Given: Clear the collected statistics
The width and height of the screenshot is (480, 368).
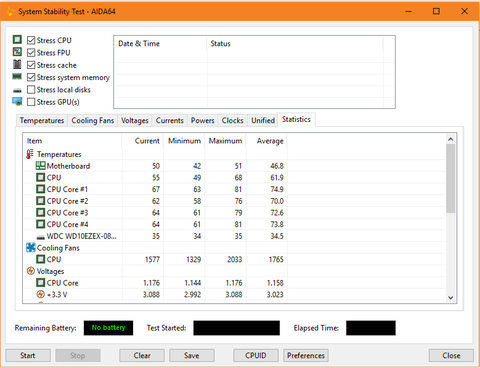Looking at the screenshot, I should pyautogui.click(x=142, y=356).
